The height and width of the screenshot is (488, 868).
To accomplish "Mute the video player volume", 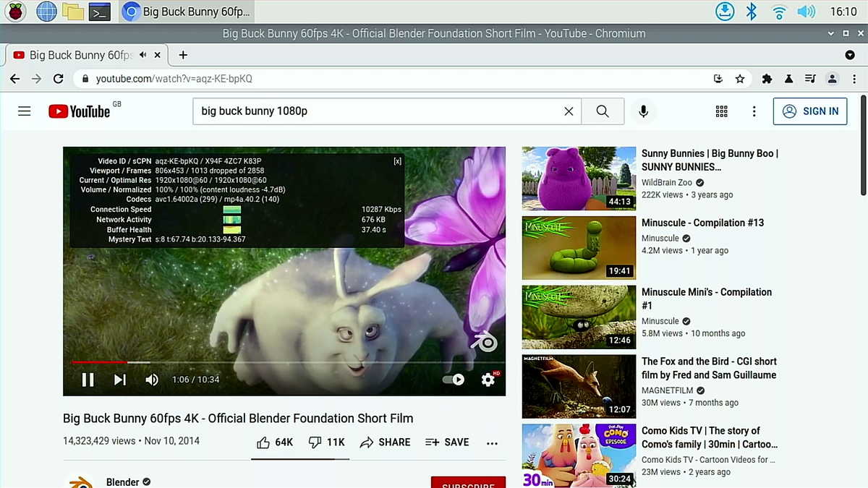I will [x=152, y=380].
